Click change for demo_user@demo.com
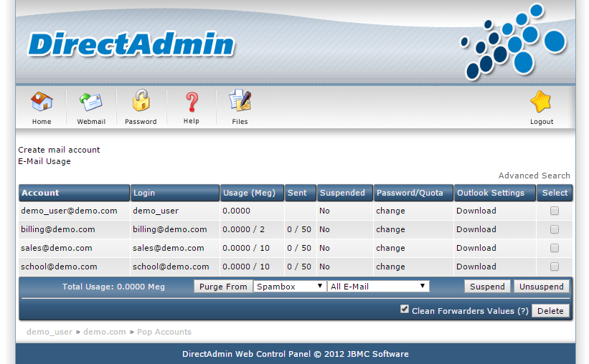 [x=391, y=211]
